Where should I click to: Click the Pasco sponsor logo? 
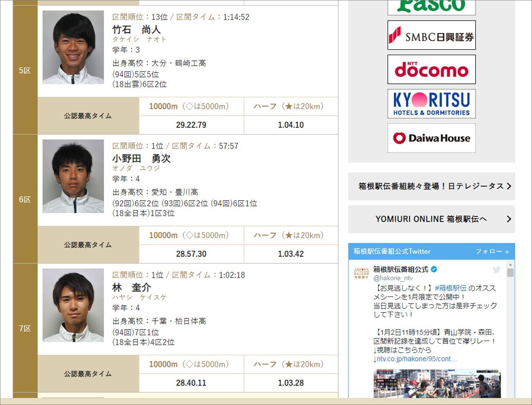[432, 7]
